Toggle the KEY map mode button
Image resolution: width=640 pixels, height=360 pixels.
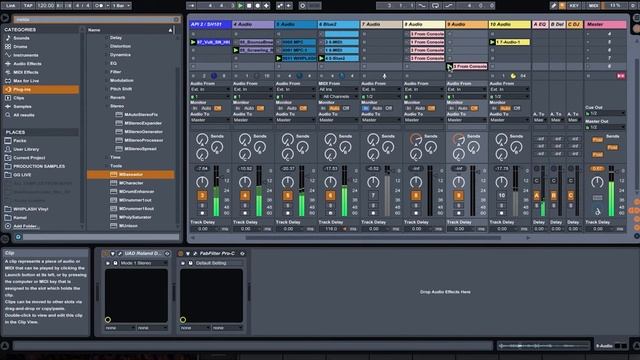(574, 6)
